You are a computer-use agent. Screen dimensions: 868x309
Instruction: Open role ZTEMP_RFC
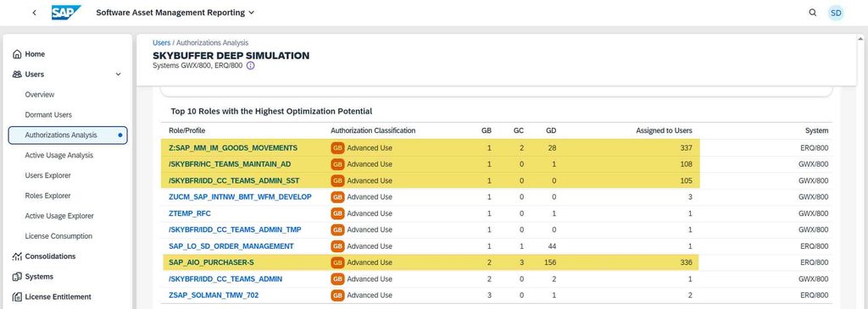click(190, 213)
